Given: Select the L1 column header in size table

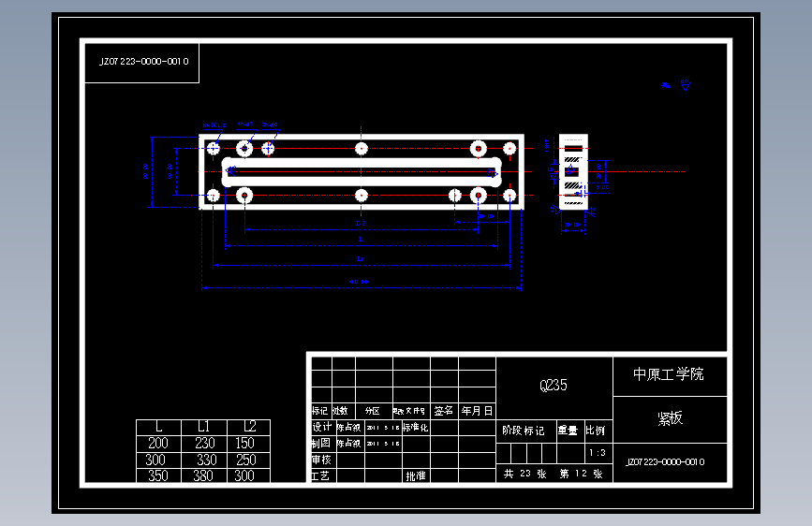Looking at the screenshot, I should (204, 427).
